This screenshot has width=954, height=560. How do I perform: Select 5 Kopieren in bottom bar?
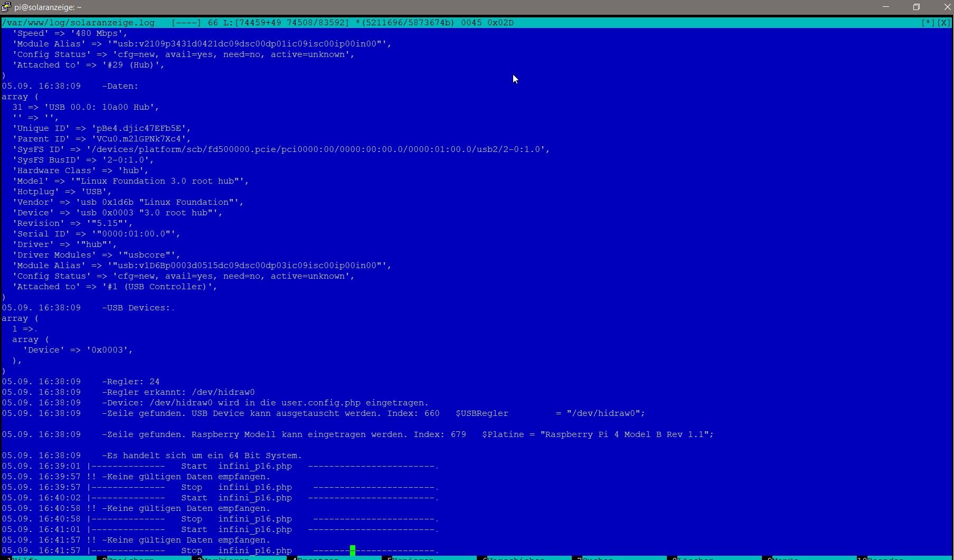pos(413,558)
